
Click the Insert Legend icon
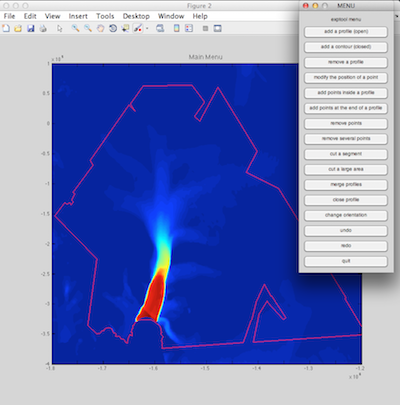(189, 29)
